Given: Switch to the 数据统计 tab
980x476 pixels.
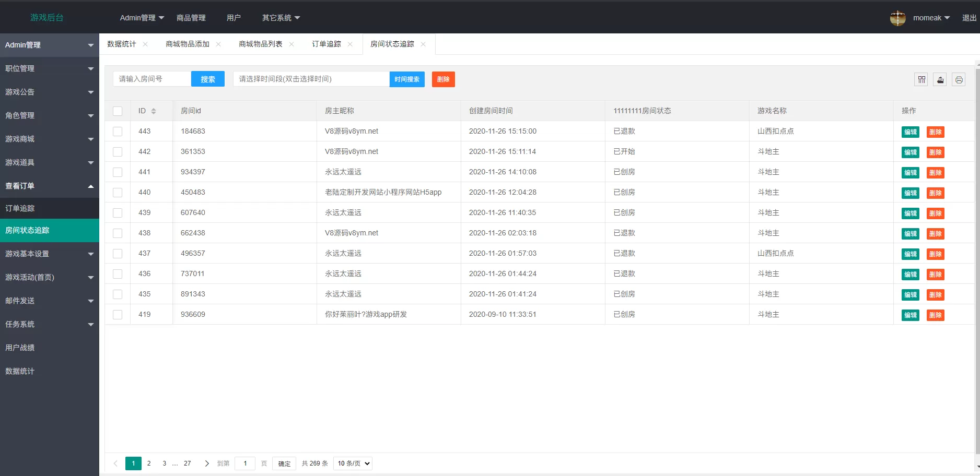Looking at the screenshot, I should [121, 44].
